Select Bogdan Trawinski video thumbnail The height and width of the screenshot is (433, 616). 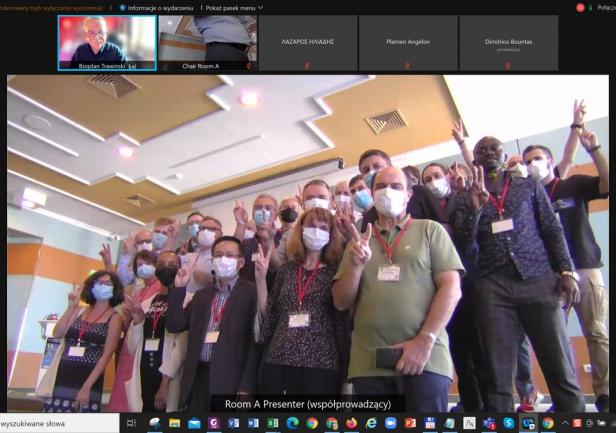[x=107, y=42]
